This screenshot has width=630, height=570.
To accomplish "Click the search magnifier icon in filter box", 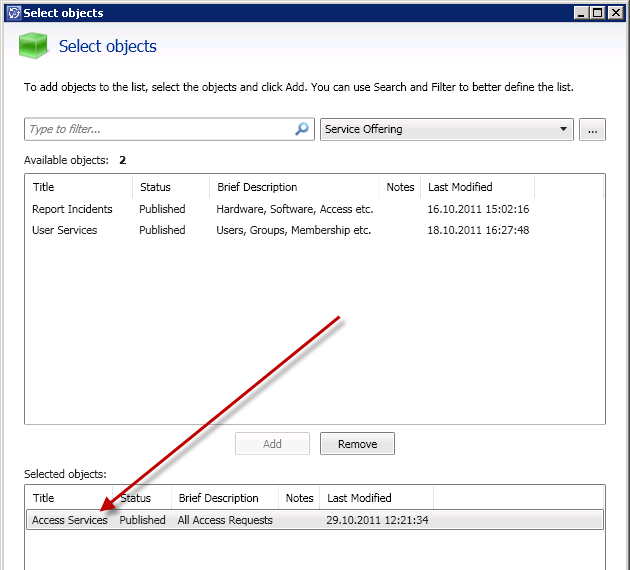I will coord(302,130).
